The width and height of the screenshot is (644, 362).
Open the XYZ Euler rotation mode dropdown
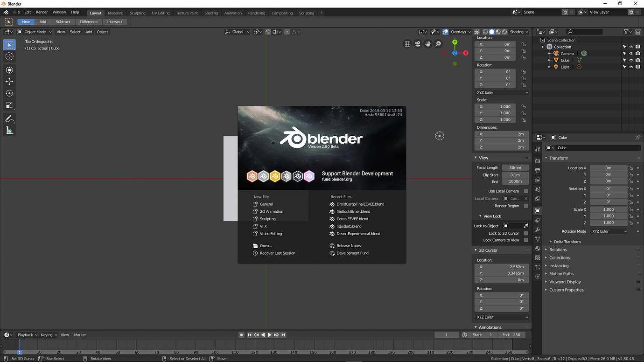pyautogui.click(x=609, y=231)
